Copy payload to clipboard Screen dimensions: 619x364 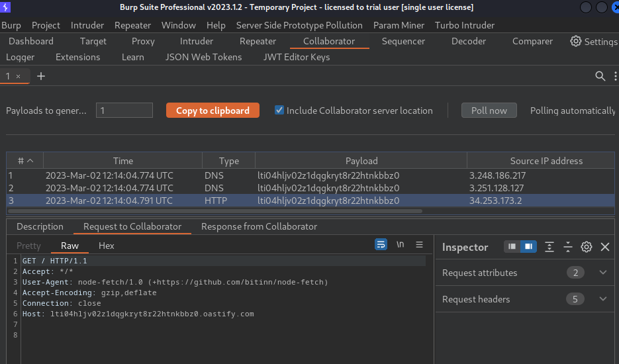pyautogui.click(x=213, y=110)
